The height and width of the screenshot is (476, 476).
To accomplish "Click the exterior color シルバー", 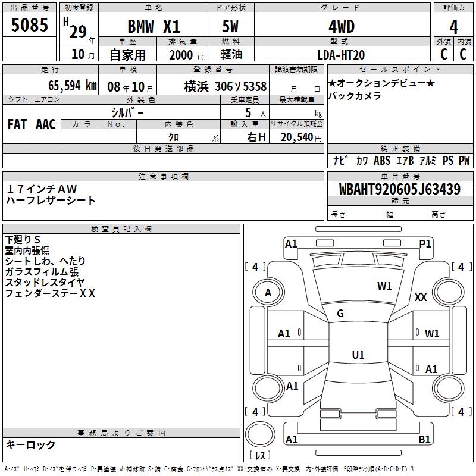I will pos(127,112).
